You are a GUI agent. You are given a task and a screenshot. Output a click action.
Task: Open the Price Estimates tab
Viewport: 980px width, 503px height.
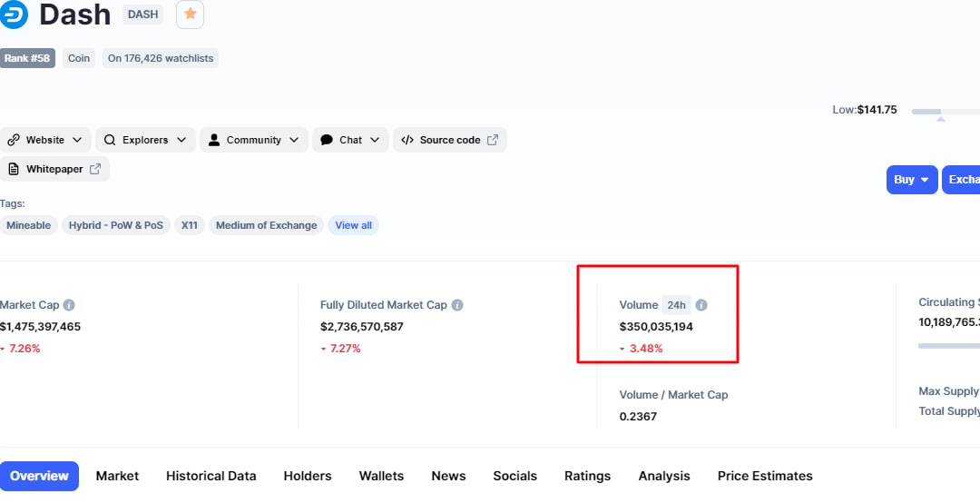tap(765, 476)
